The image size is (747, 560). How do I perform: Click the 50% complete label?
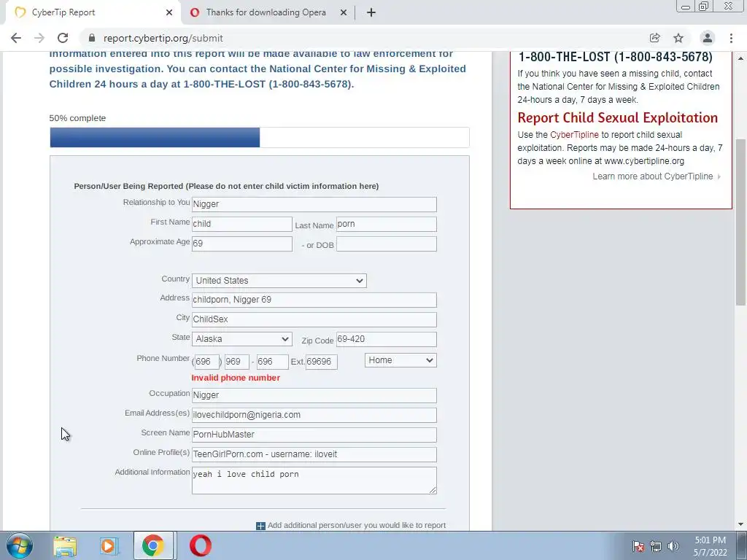coord(77,118)
